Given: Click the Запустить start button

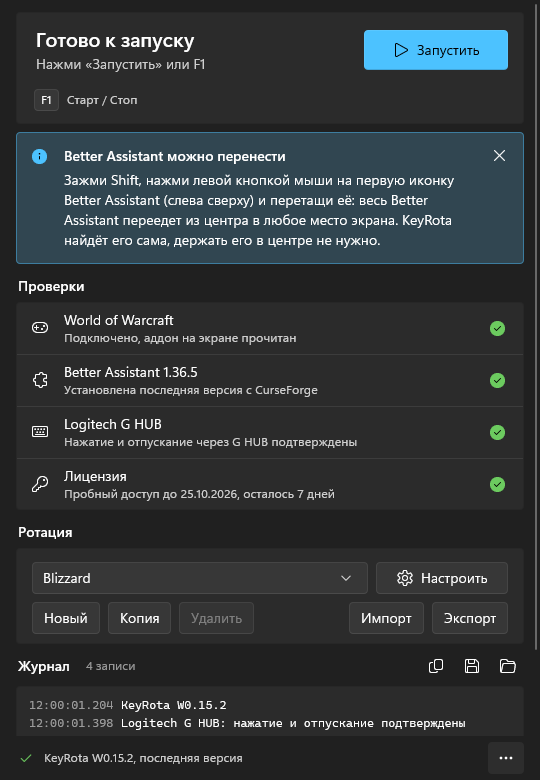Looking at the screenshot, I should point(436,50).
